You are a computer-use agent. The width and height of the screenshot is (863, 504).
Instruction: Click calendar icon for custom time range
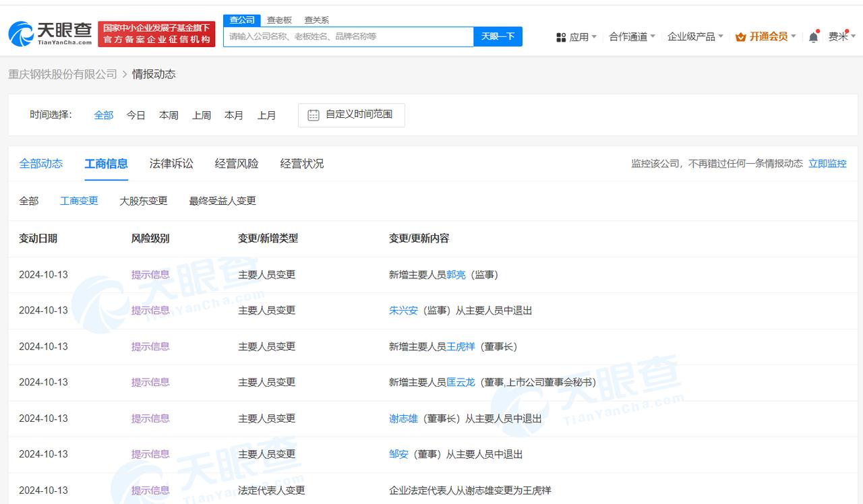(314, 115)
